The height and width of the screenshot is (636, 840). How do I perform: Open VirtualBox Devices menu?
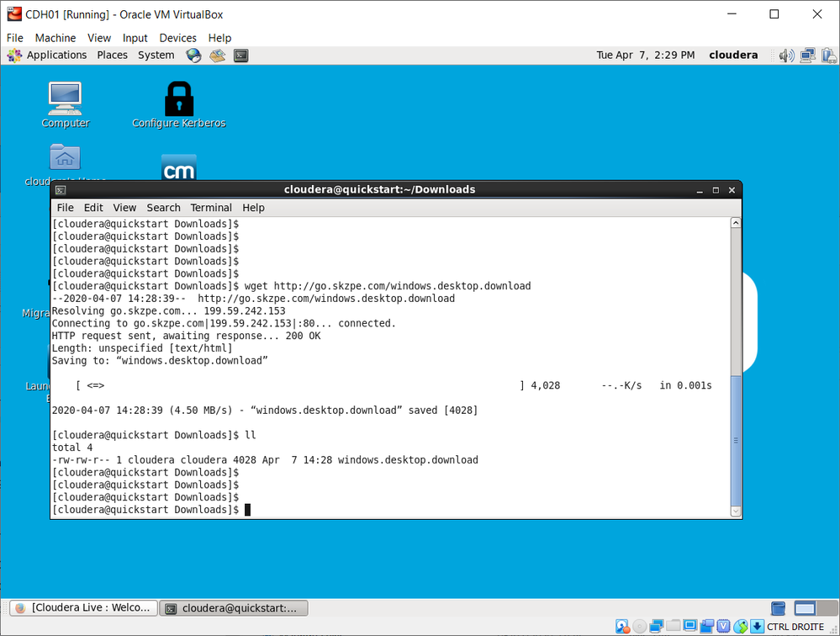pyautogui.click(x=178, y=38)
